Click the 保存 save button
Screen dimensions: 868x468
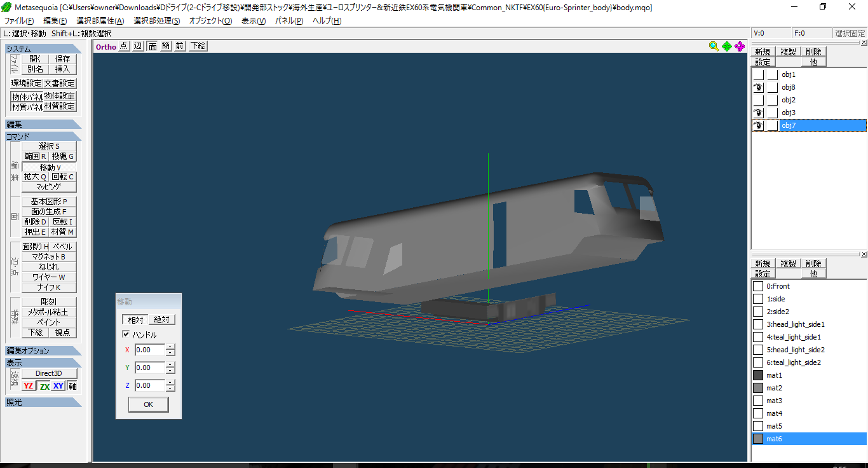coord(63,59)
